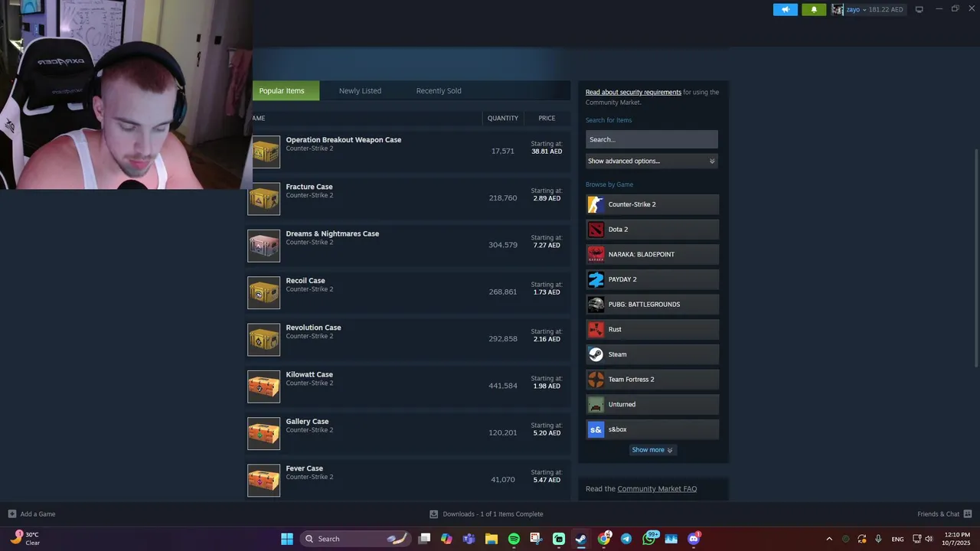
Task: Open Friends & Chat panel
Action: click(945, 514)
